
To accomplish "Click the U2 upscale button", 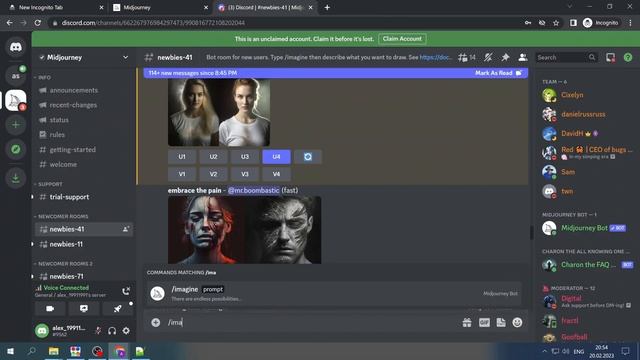I will click(x=213, y=157).
